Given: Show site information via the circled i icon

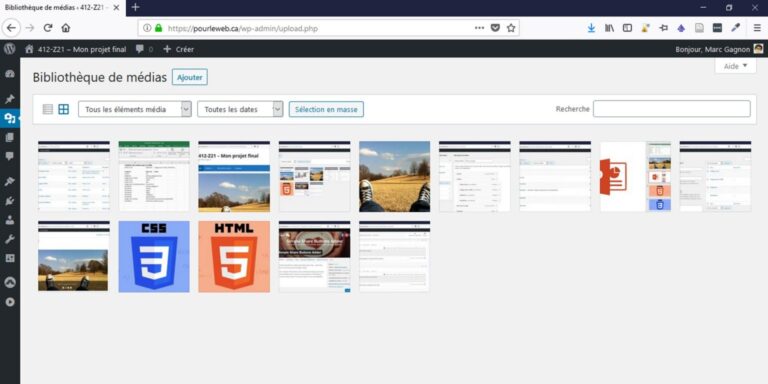Looking at the screenshot, I should pyautogui.click(x=147, y=28).
